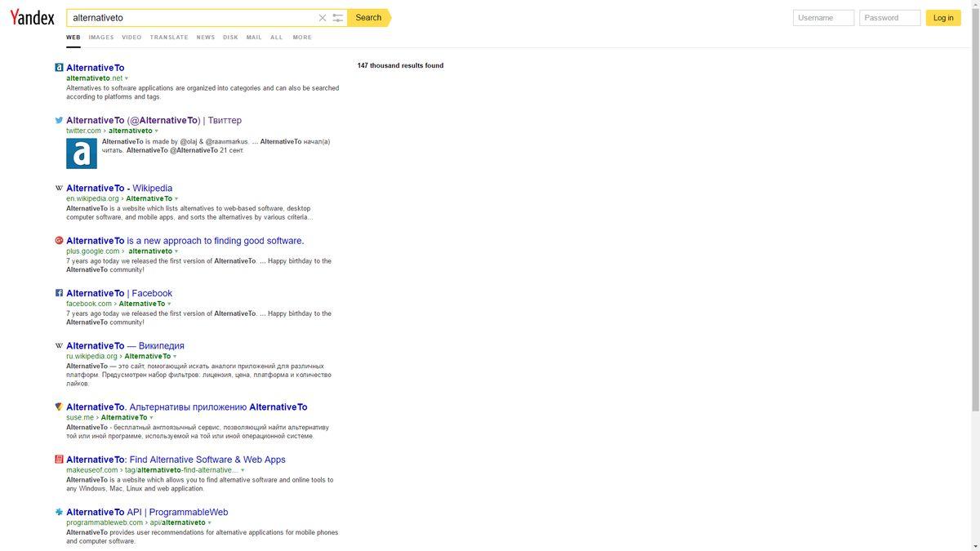Open the Альтернативы приложению AlternativeTo link

[187, 407]
